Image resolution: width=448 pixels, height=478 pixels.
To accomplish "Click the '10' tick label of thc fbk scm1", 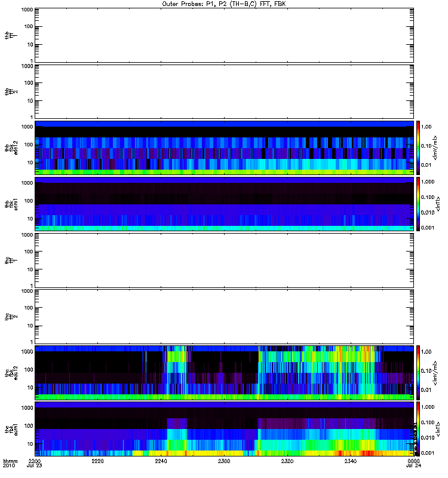I will coord(30,444).
